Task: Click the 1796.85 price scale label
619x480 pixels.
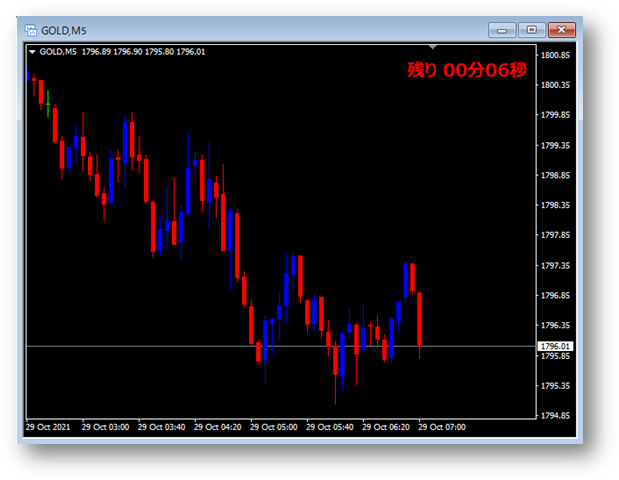Action: pos(555,296)
